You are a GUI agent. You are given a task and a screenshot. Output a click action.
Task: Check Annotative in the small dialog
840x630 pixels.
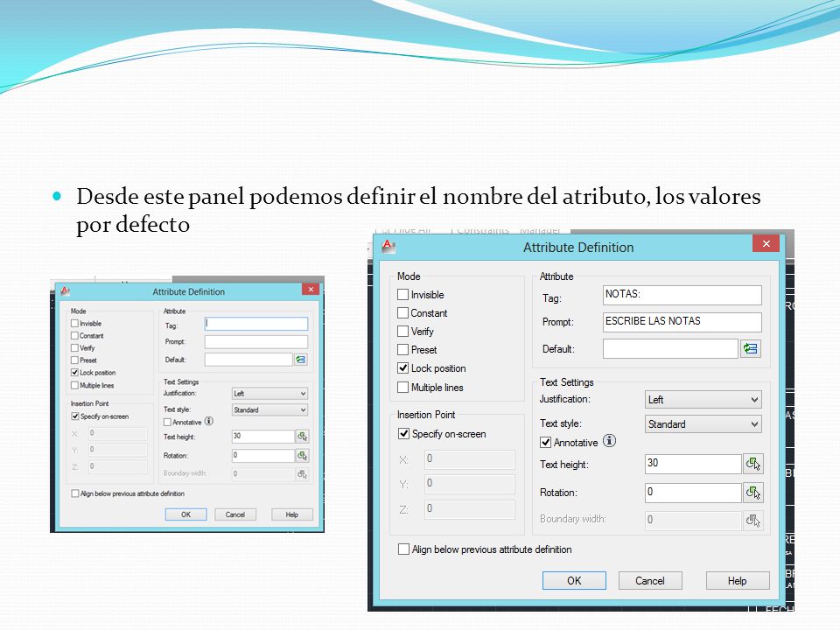tap(168, 422)
